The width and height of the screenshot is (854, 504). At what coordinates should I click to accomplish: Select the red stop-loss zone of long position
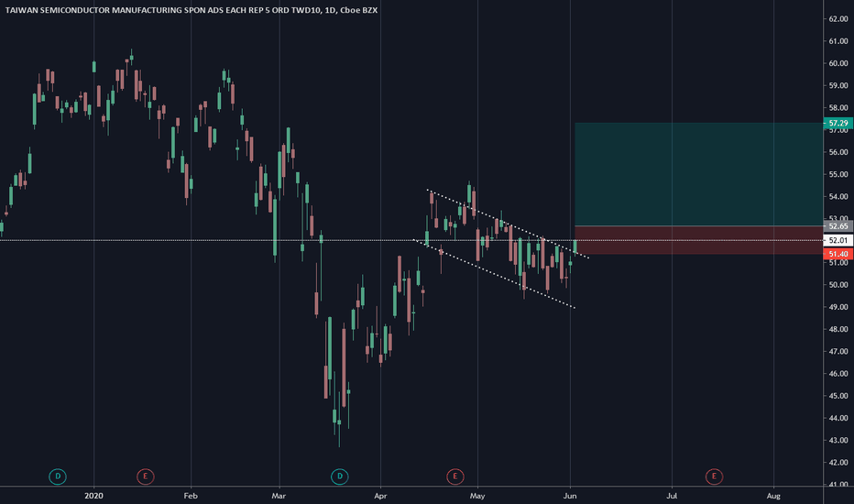pyautogui.click(x=699, y=240)
